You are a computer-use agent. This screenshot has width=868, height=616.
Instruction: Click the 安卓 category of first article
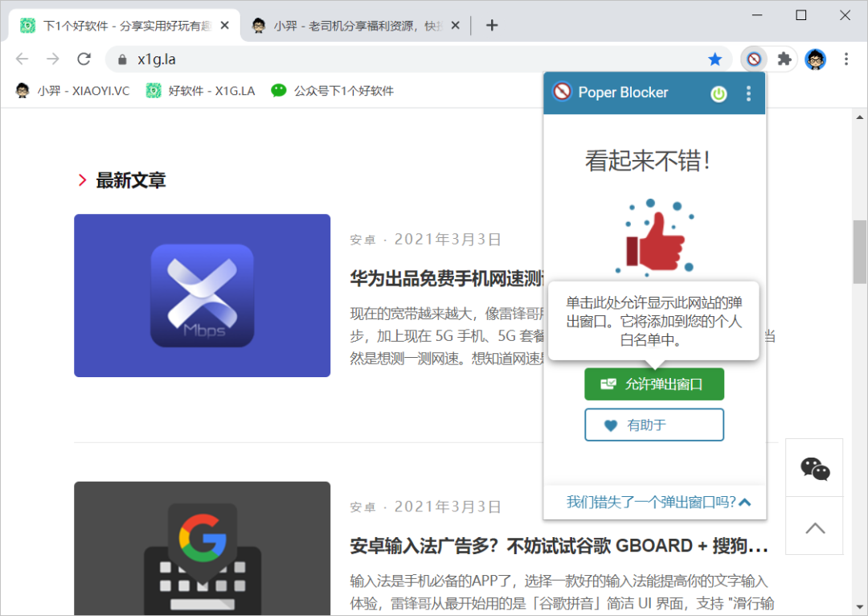[362, 240]
